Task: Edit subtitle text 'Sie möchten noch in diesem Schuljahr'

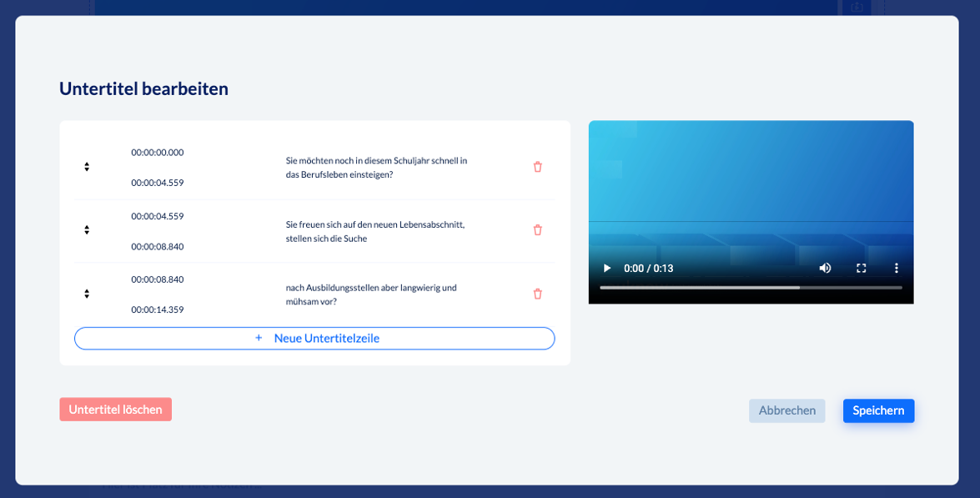Action: point(377,168)
